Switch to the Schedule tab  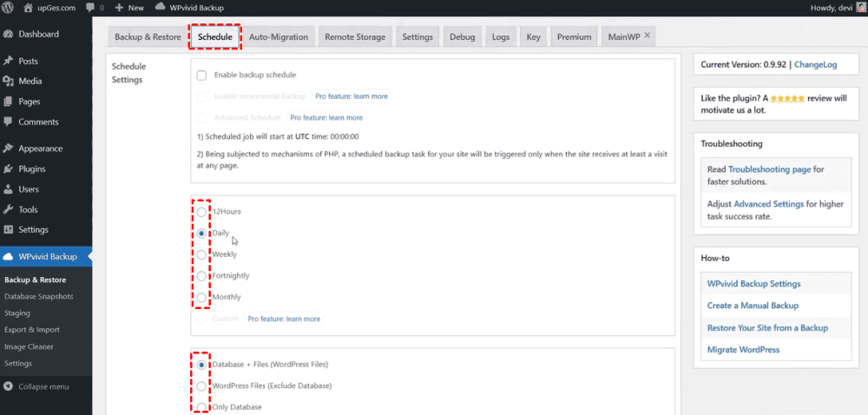click(x=214, y=37)
